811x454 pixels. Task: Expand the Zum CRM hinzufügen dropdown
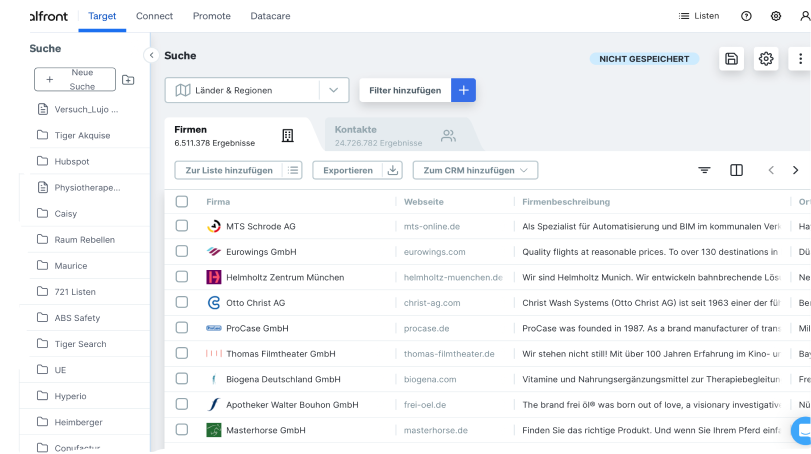tap(475, 170)
